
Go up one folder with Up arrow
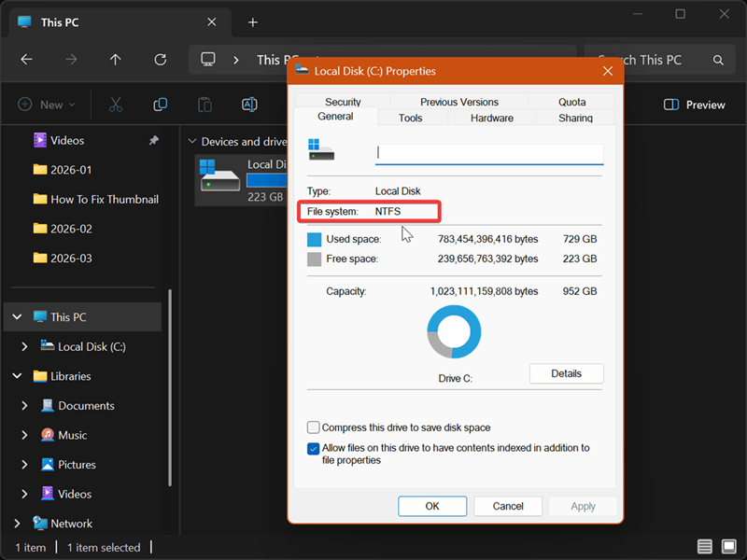115,60
